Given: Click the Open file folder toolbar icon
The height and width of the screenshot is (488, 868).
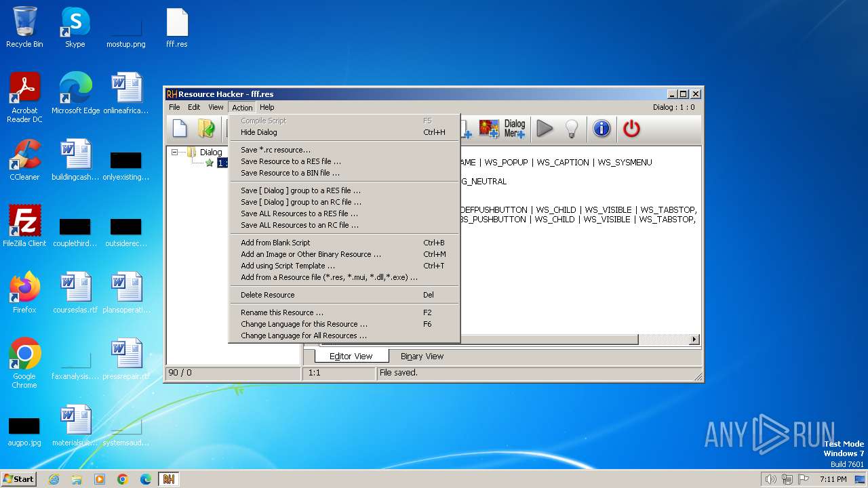Looking at the screenshot, I should pos(206,128).
